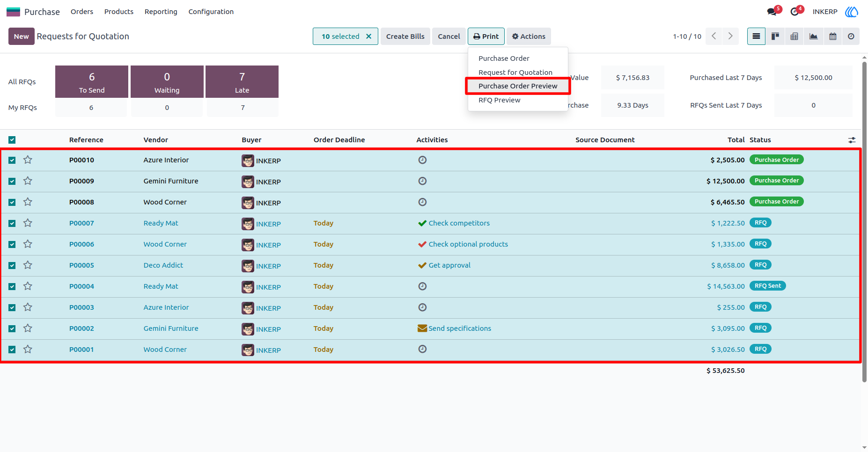Select RFQ Preview menu entry

[x=499, y=100]
